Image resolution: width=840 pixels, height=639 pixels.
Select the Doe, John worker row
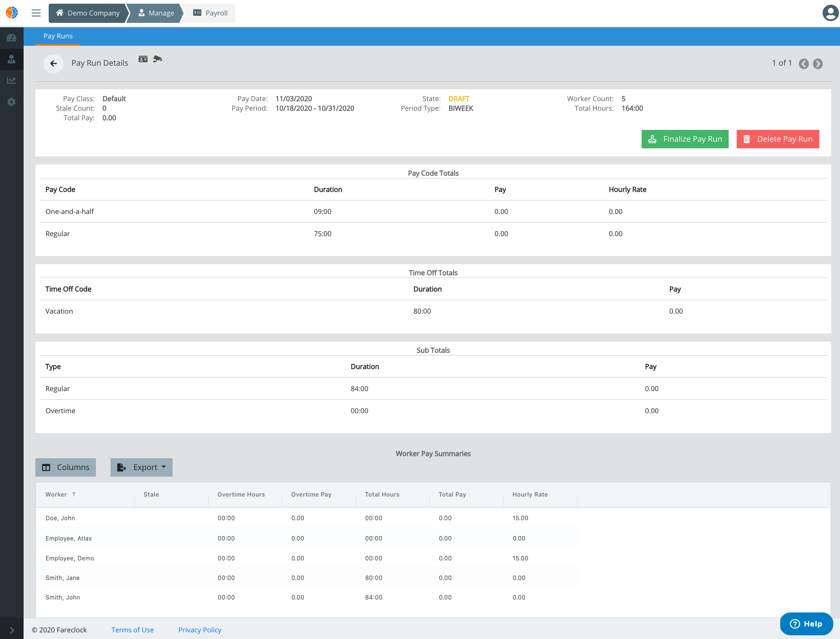click(x=307, y=518)
